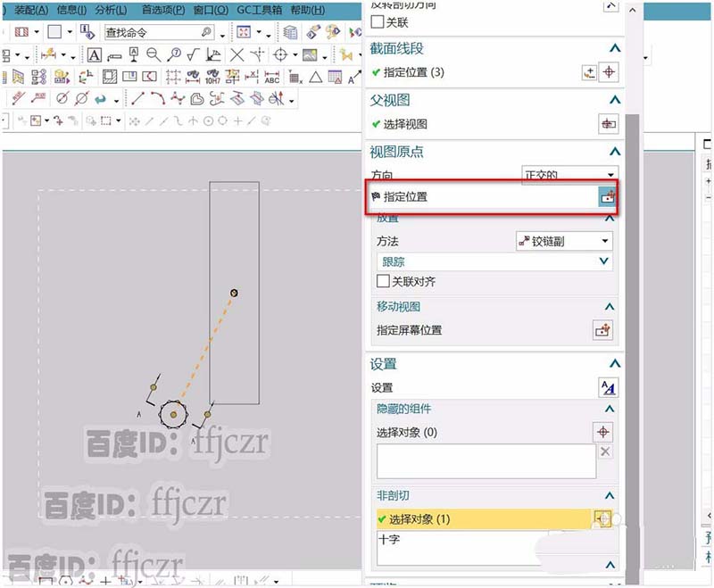Select the crosshatch area fill tool
Image resolution: width=714 pixels, height=588 pixels.
[109, 77]
